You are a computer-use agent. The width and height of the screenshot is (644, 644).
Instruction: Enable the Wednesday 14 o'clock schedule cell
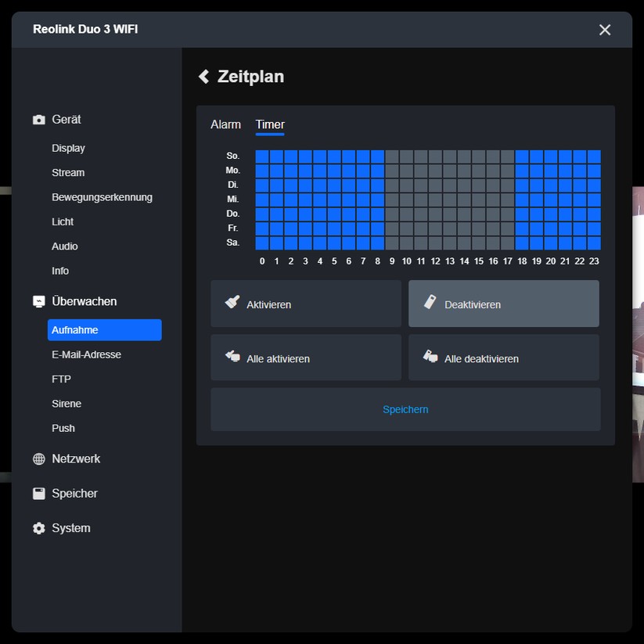pyautogui.click(x=465, y=199)
